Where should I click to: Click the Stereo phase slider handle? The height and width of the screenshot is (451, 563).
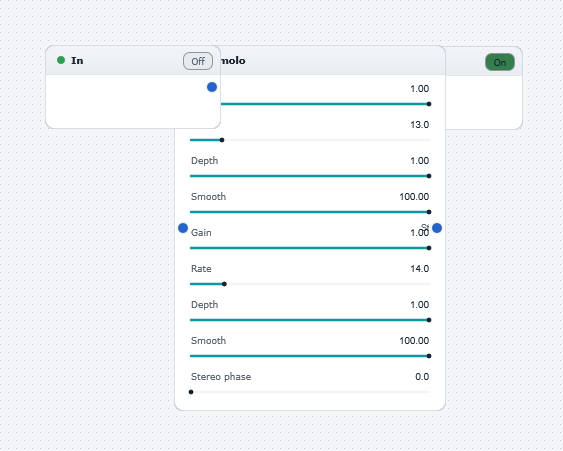point(191,392)
